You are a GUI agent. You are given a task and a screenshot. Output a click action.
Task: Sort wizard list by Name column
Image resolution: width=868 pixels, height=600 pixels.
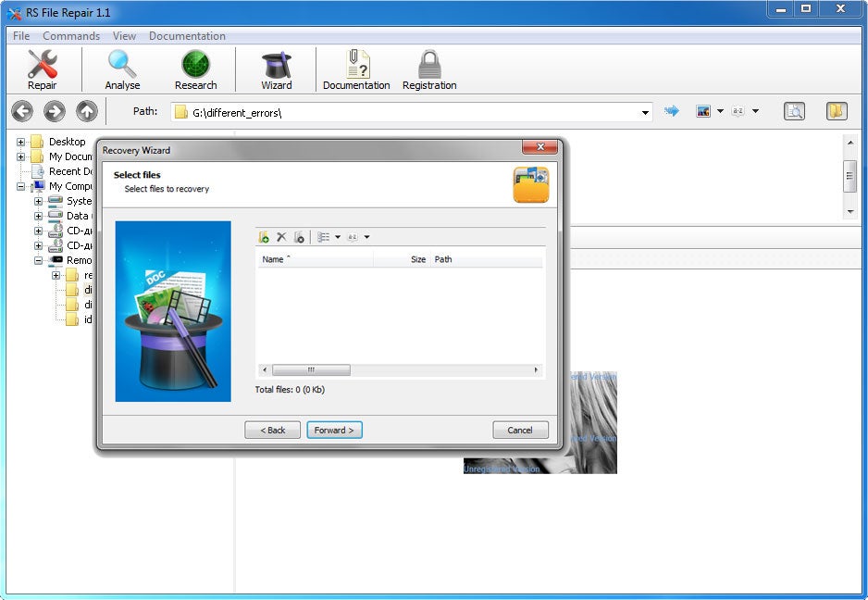pos(315,259)
